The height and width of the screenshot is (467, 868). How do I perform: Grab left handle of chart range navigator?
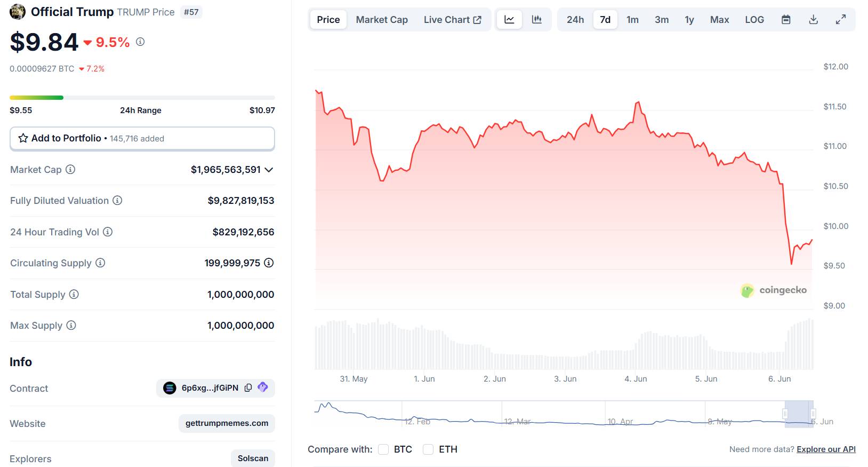click(x=785, y=414)
